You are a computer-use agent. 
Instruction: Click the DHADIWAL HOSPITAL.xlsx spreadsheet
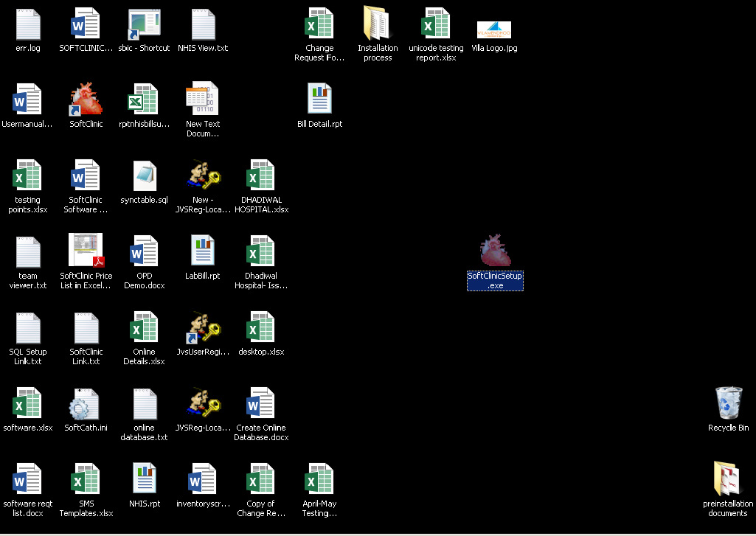[261, 176]
